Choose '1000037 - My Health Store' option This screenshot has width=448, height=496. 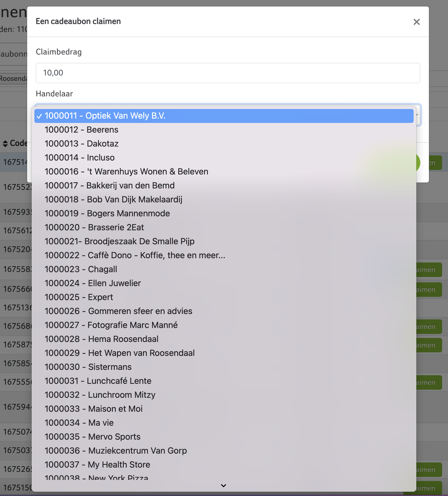(x=224, y=465)
